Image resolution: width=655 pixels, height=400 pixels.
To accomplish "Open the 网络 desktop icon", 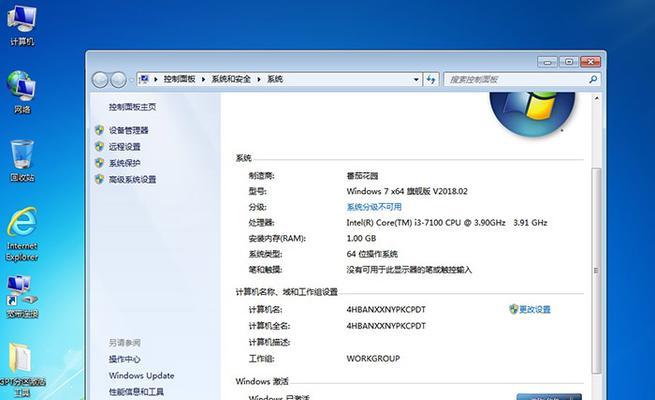I will (x=22, y=92).
